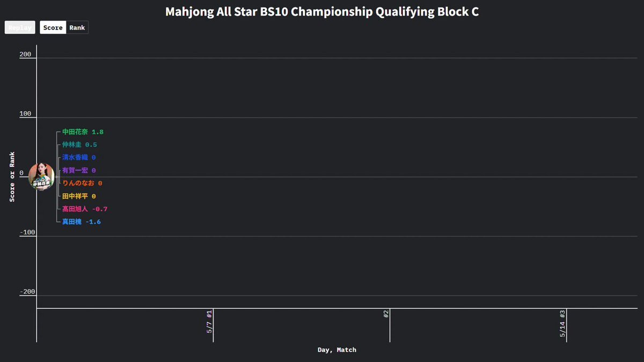644x362 pixels.
Task: Click the player avatar on the chart
Action: pos(41,176)
